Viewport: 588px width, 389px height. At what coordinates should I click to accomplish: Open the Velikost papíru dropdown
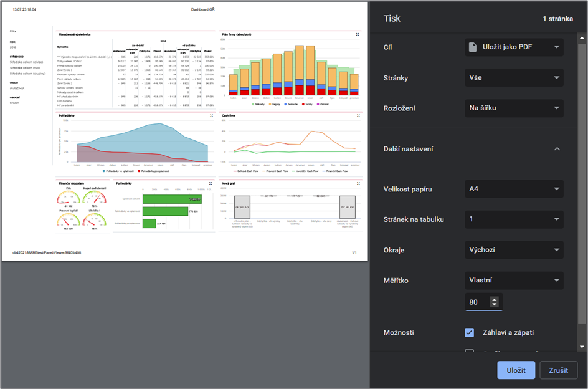coord(514,189)
